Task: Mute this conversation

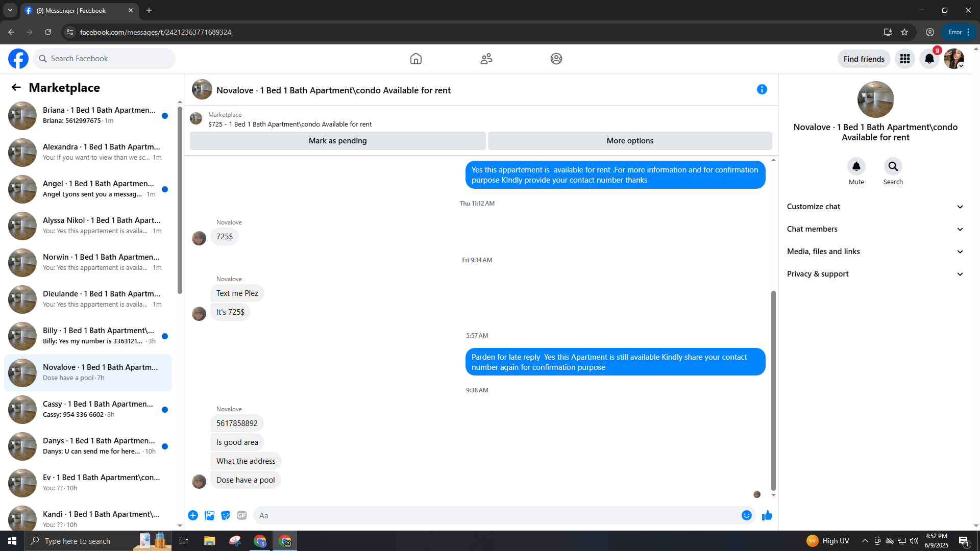Action: coord(856,166)
